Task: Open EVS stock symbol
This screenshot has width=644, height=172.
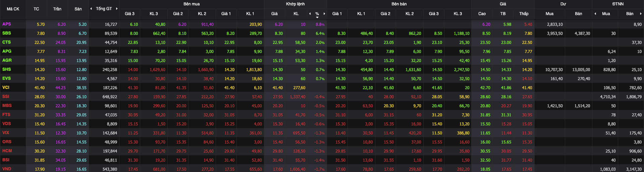Action: pyautogui.click(x=7, y=78)
